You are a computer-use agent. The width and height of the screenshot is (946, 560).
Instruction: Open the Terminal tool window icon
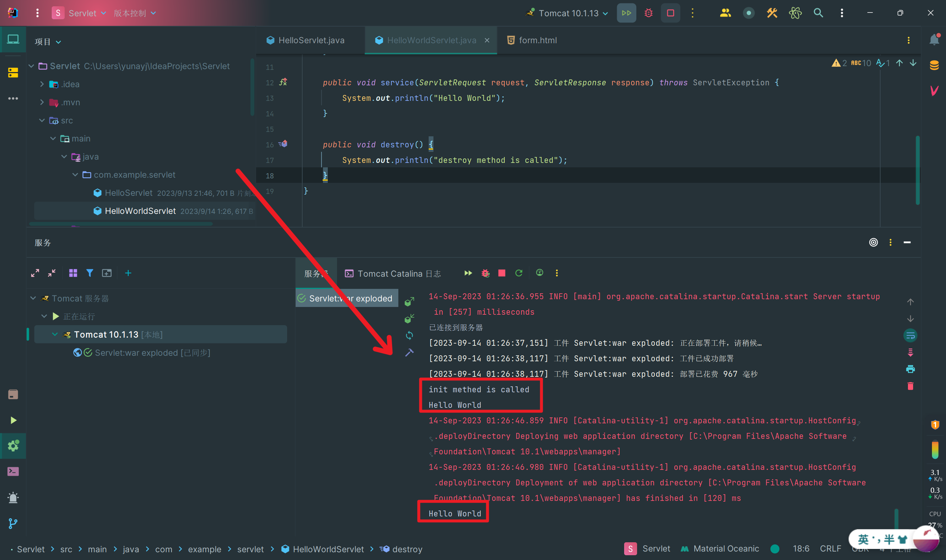coord(13,471)
